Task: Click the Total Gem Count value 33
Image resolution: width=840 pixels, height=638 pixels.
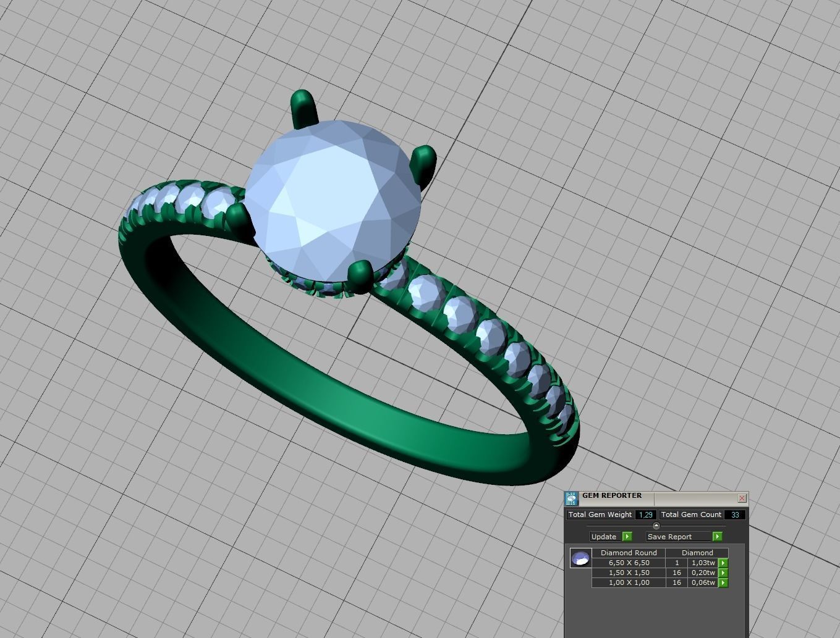Action: (735, 514)
